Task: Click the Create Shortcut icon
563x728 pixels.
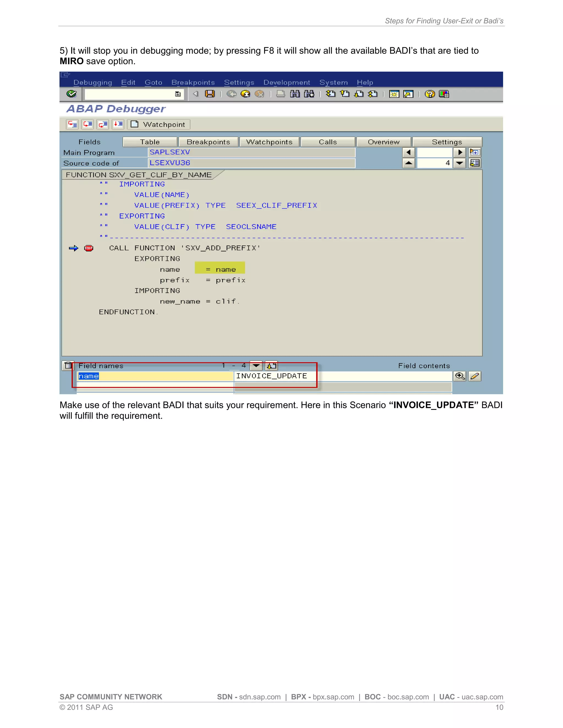Action: (408, 94)
